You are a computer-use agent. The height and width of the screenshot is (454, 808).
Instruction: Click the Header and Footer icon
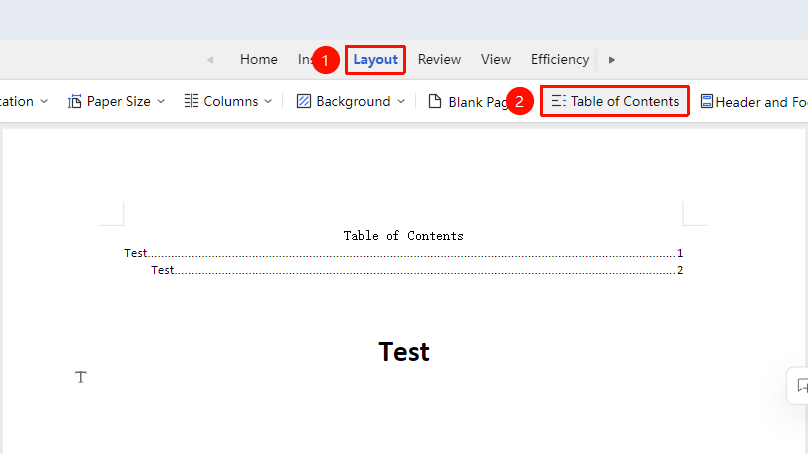point(706,102)
